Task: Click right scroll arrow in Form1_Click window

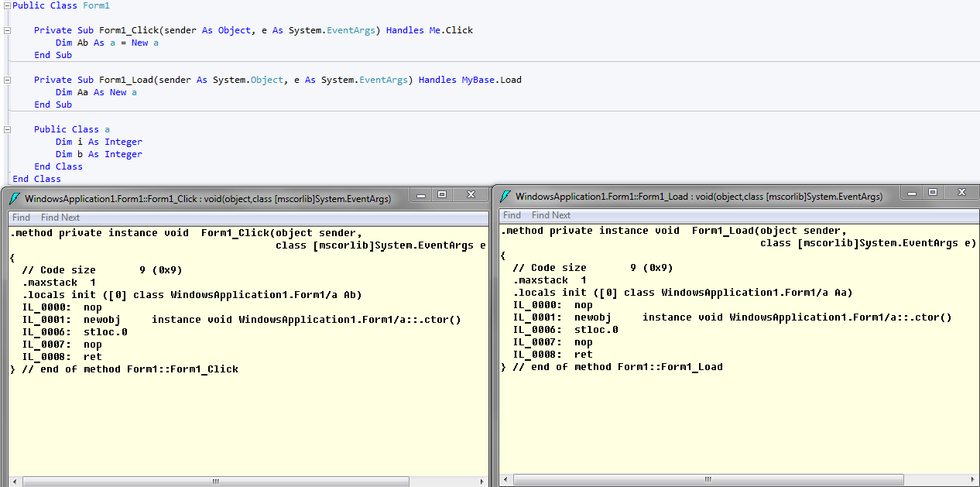Action: (x=481, y=482)
